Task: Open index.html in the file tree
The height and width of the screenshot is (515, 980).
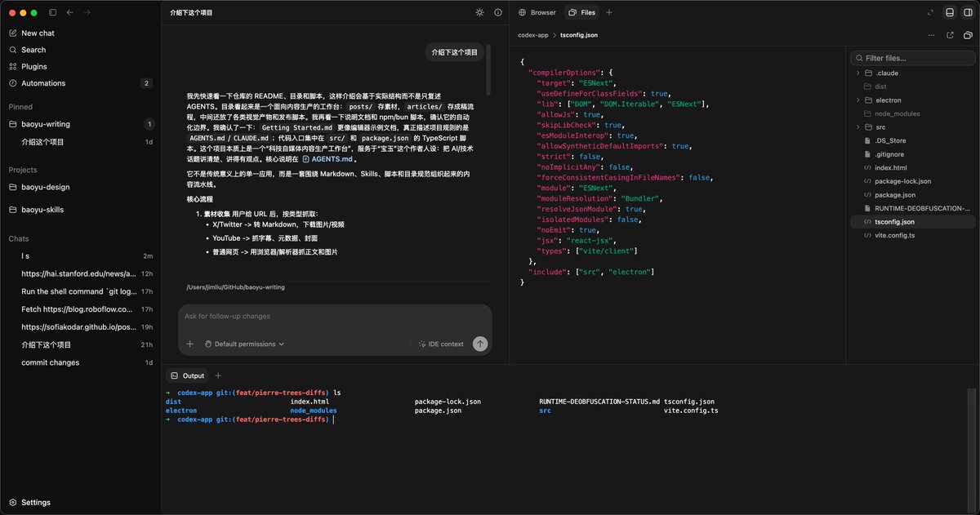Action: pos(913,167)
